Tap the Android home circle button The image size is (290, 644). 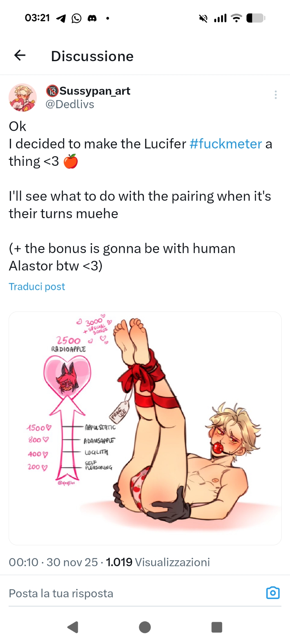(145, 627)
